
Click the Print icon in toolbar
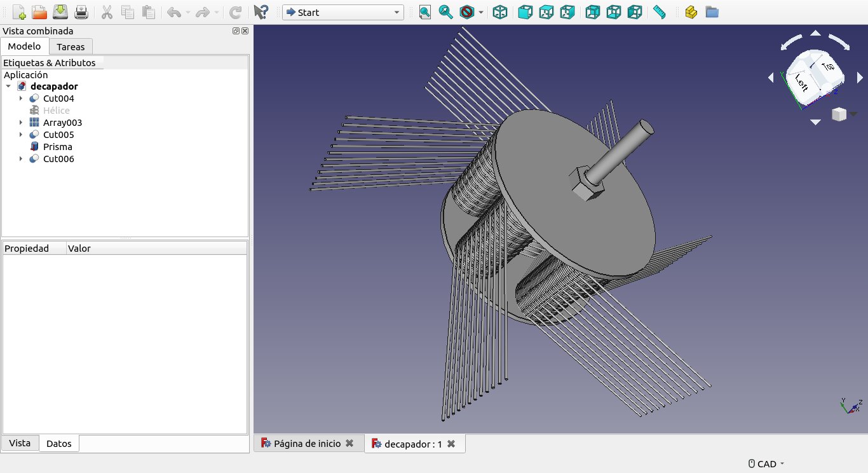point(81,12)
